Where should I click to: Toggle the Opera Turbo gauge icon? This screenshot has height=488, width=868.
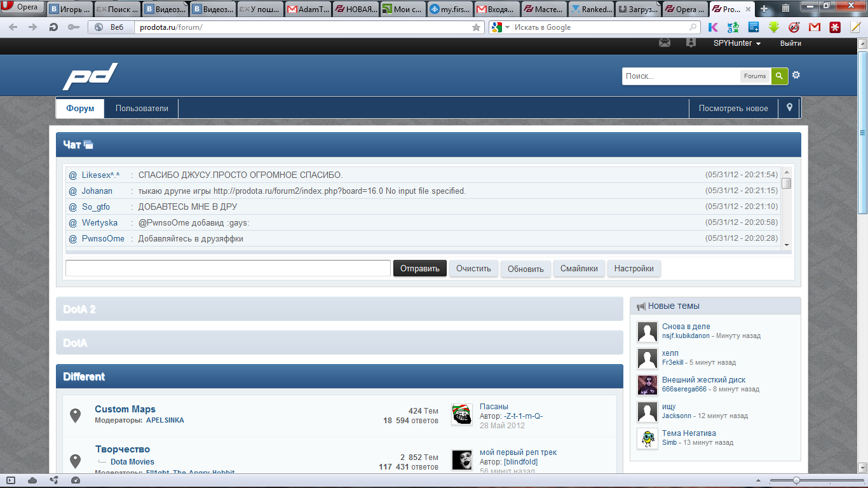point(76,480)
